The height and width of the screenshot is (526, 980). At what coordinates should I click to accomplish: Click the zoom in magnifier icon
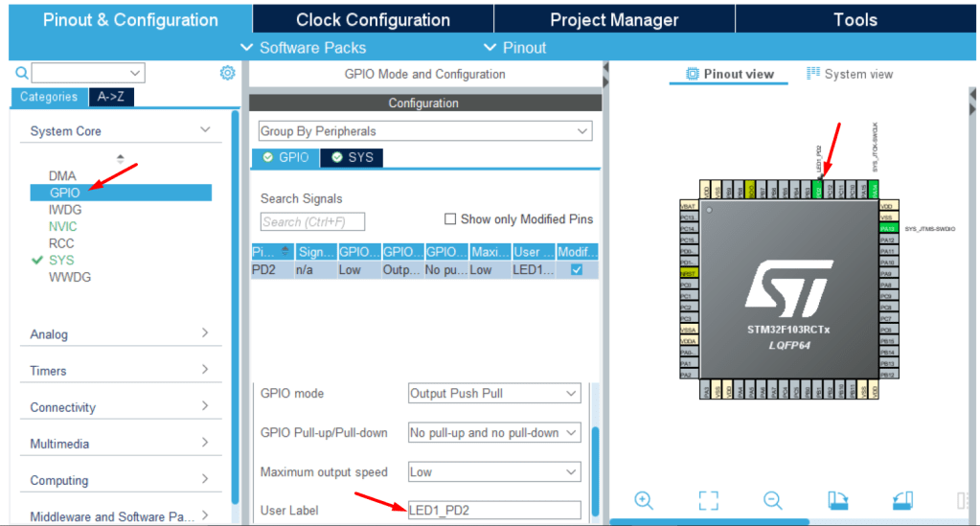click(x=644, y=500)
